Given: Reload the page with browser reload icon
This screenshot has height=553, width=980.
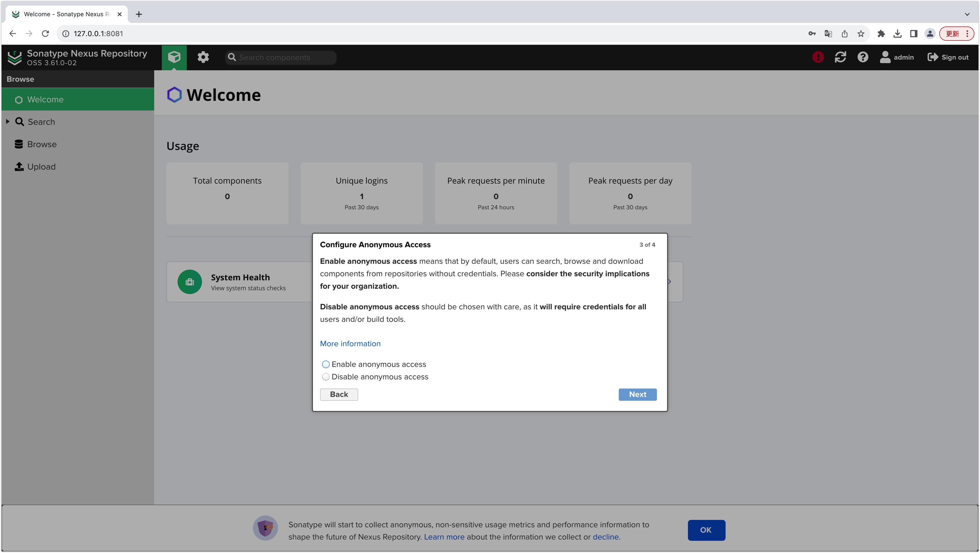Looking at the screenshot, I should coord(45,34).
